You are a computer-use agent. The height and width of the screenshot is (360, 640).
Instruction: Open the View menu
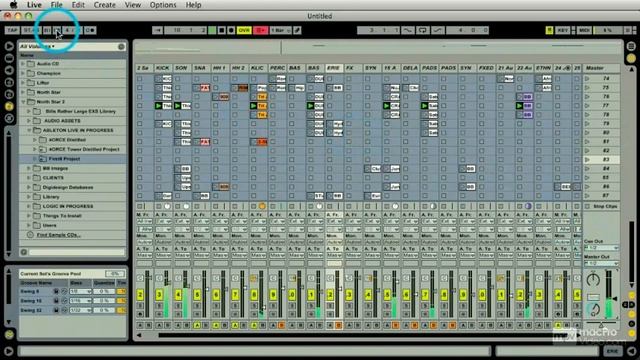pos(133,5)
